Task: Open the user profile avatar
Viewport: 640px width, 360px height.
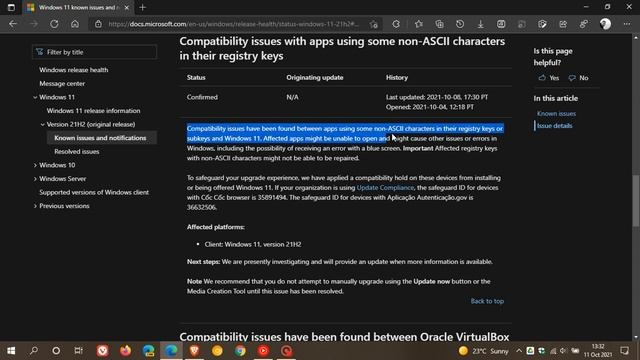Action: point(605,24)
